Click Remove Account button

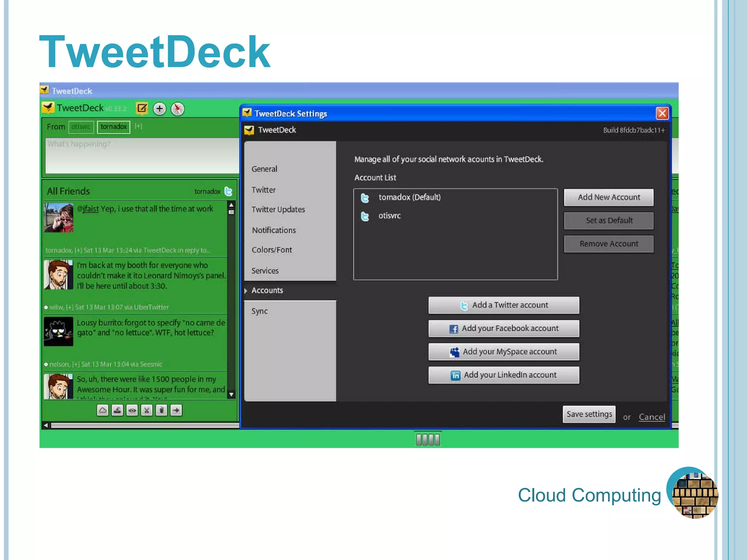[x=609, y=244]
